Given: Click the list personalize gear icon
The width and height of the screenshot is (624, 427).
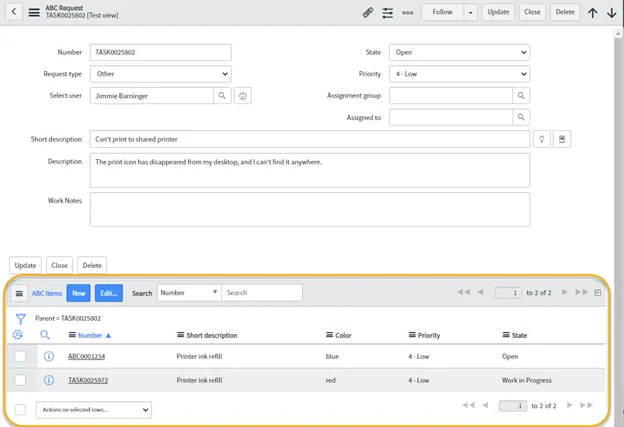Looking at the screenshot, I should click(x=19, y=335).
